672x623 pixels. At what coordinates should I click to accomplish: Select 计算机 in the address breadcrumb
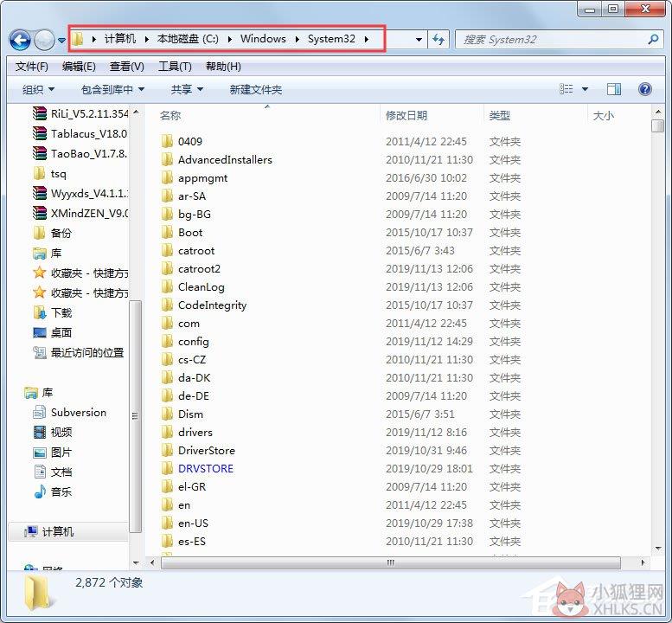pos(120,39)
